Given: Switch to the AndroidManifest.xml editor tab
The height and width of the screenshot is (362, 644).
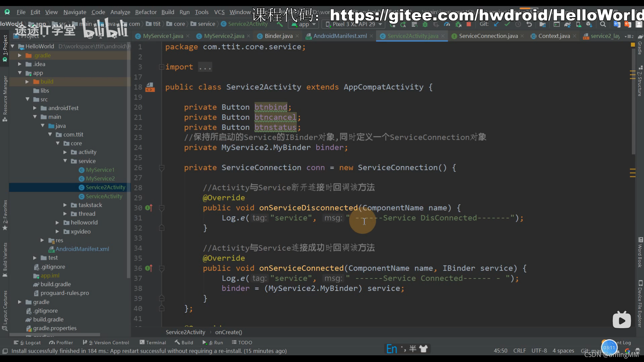Looking at the screenshot, I should 340,36.
